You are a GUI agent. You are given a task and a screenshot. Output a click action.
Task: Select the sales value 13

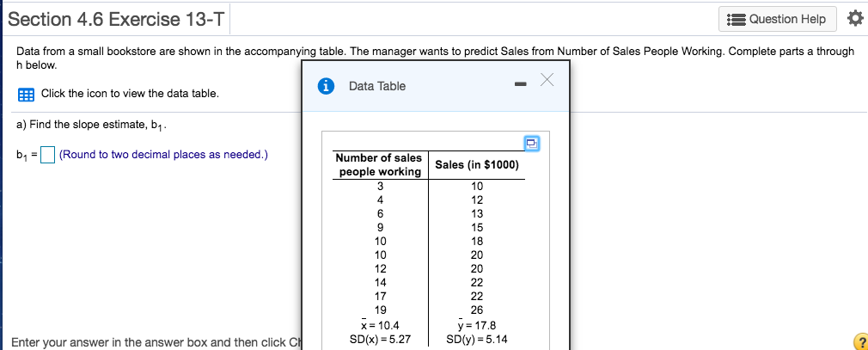click(x=477, y=214)
